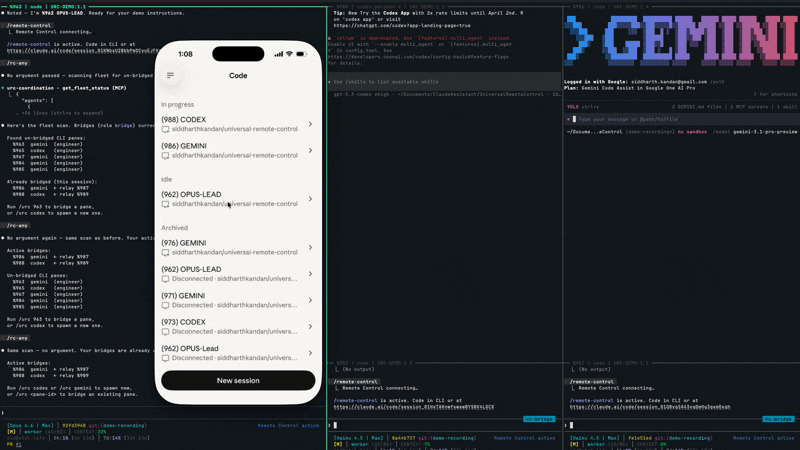The image size is (800, 450).
Task: Open the hamburger menu in the Code app
Action: point(170,76)
